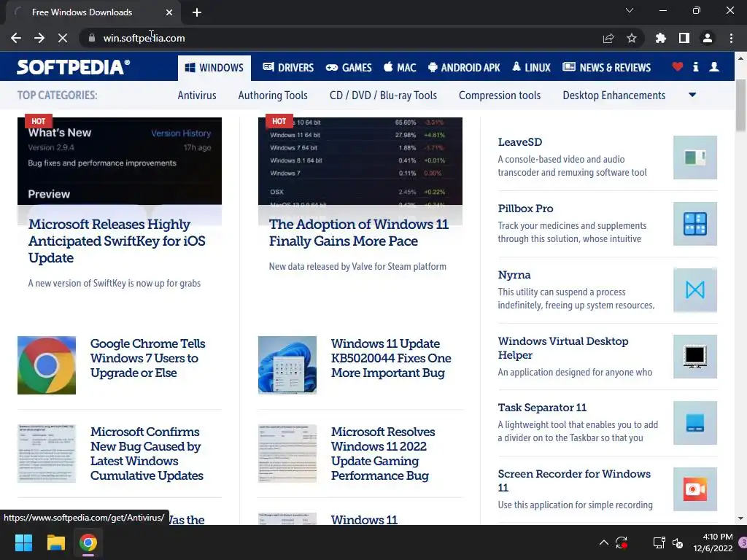Open LeaveSD software listing
Viewport: 747px width, 560px height.
coord(519,142)
